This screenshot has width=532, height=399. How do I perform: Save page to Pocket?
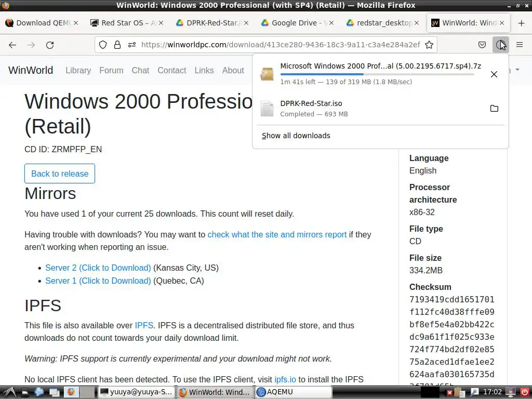482,45
